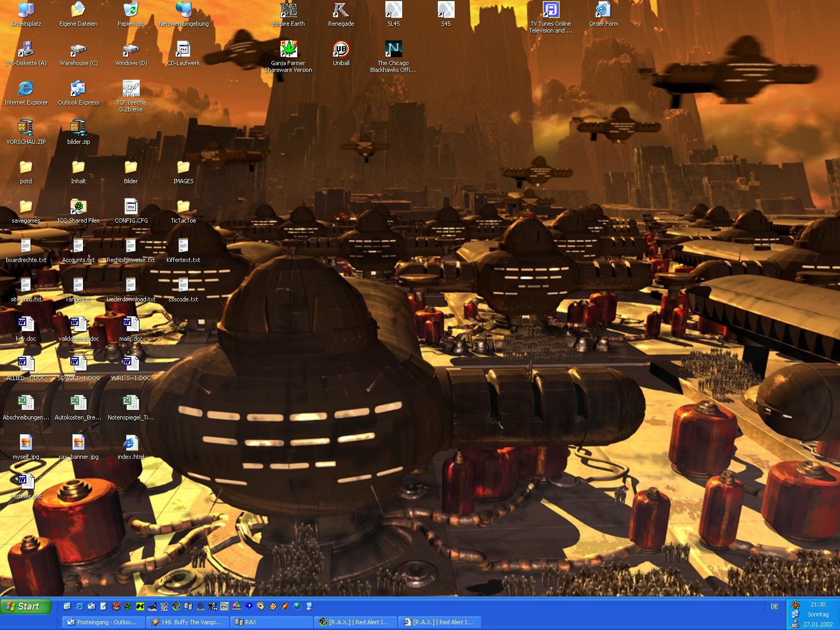Select the SL45 shortcut icon
The height and width of the screenshot is (630, 840).
[393, 15]
